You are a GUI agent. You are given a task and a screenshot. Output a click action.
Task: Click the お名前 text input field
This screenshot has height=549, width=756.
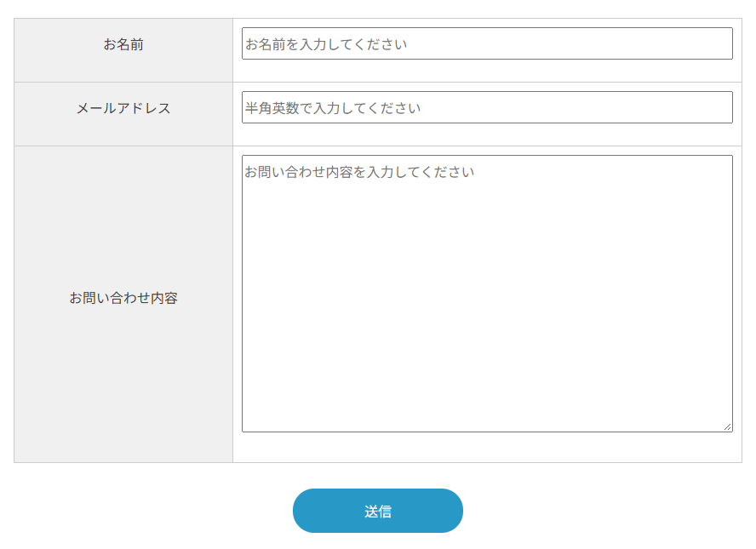487,43
